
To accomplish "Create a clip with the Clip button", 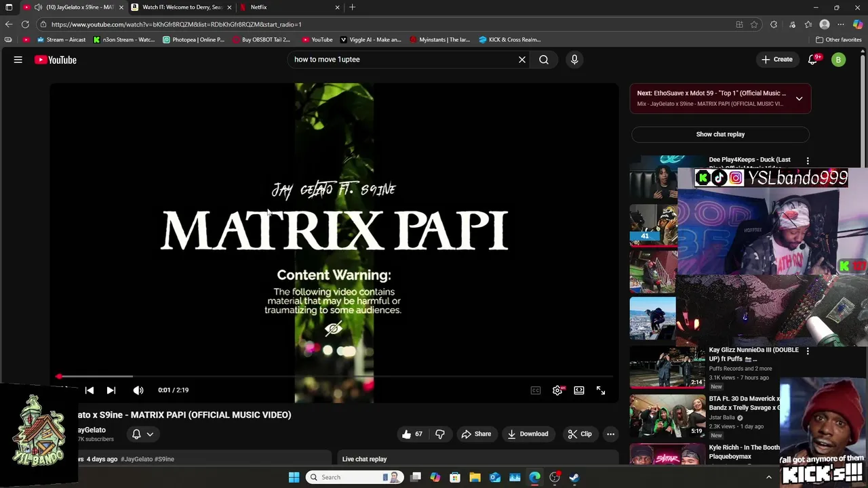I will pyautogui.click(x=580, y=434).
